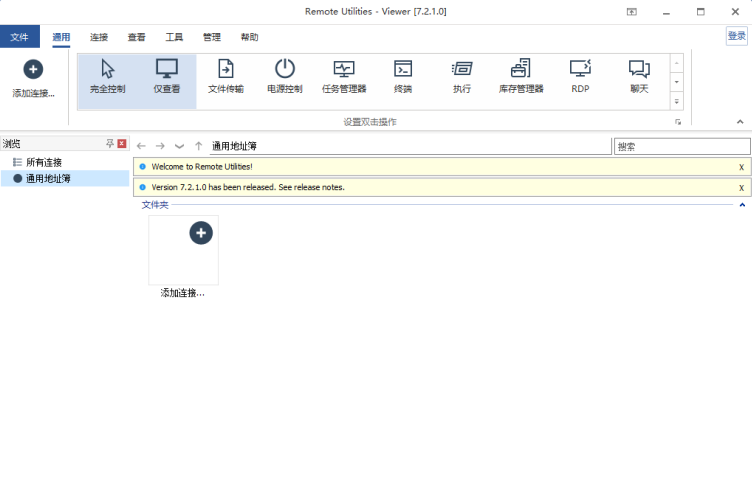Collapse the ribbon with the chevron
Screen dimensions: 752x500
(x=740, y=122)
